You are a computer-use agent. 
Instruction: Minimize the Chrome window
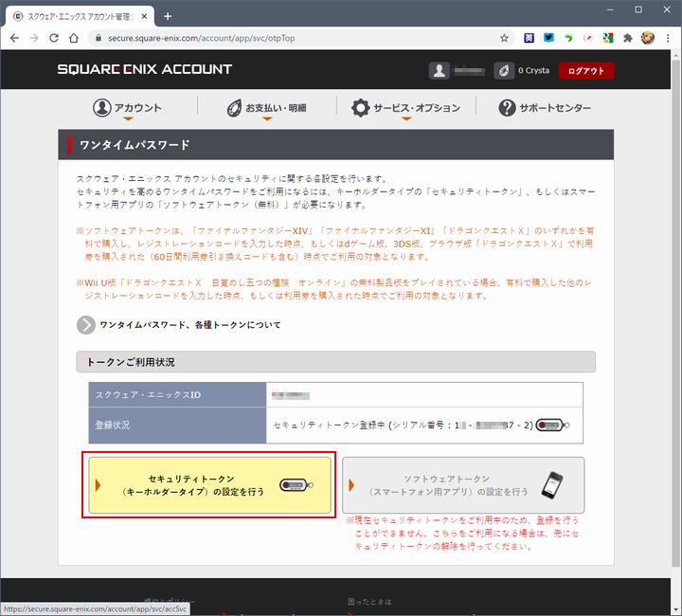[x=610, y=9]
